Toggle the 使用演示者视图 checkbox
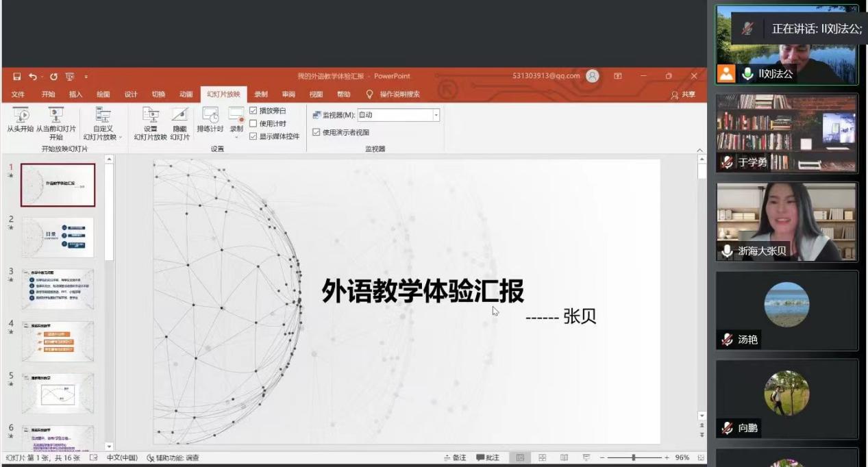The height and width of the screenshot is (467, 868). click(317, 132)
